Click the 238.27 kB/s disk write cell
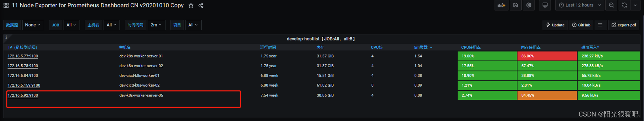Viewport: 644px width, 121px height. pyautogui.click(x=609, y=56)
